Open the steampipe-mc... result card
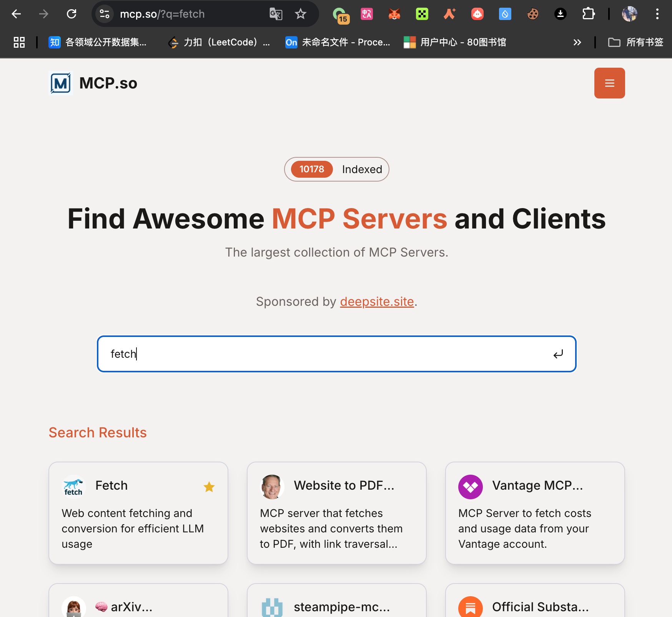The height and width of the screenshot is (617, 672). (x=337, y=600)
